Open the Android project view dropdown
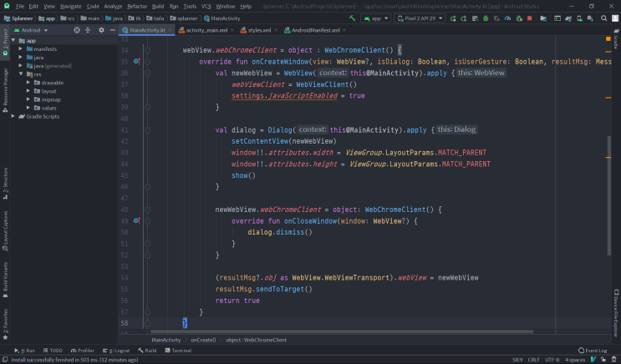 point(31,30)
